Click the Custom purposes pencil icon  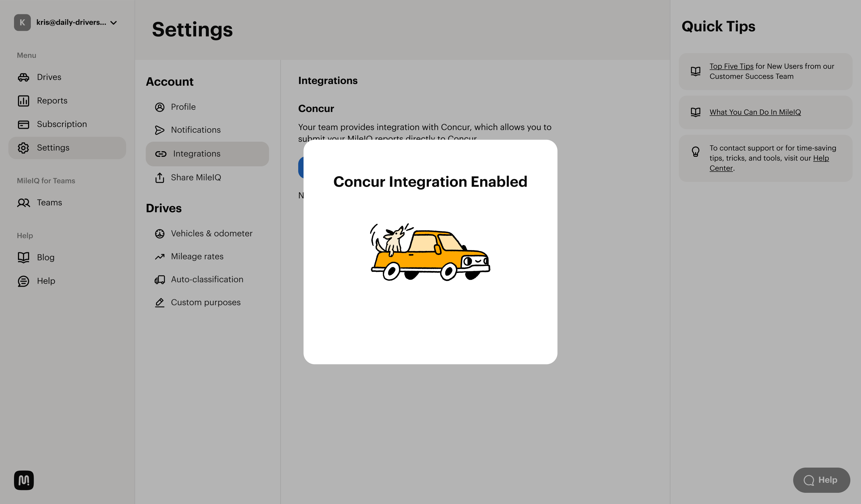coord(159,302)
